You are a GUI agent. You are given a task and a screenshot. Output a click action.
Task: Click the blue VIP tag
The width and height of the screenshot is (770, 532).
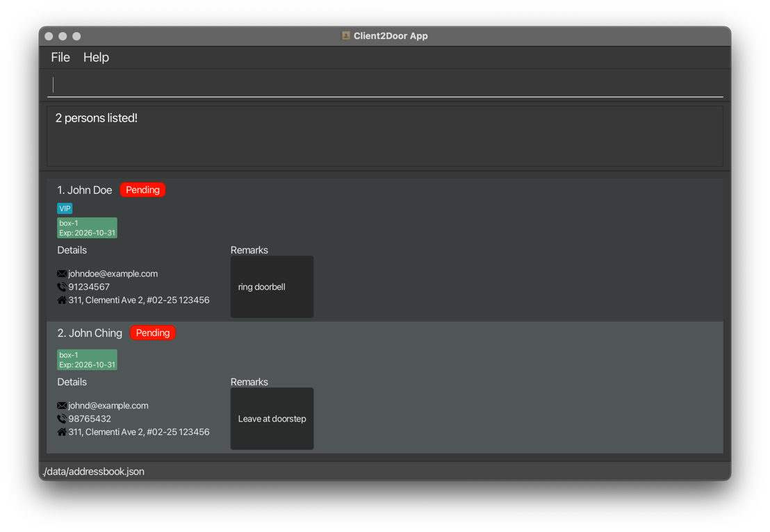coord(65,208)
